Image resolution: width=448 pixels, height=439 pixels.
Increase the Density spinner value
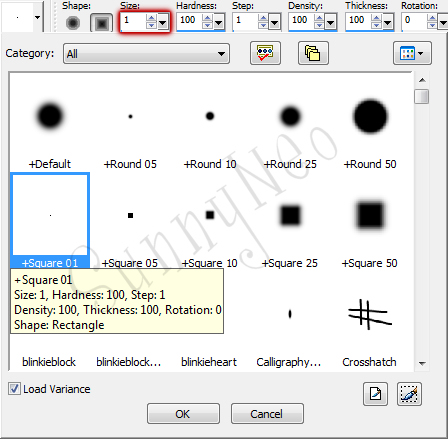pos(319,18)
